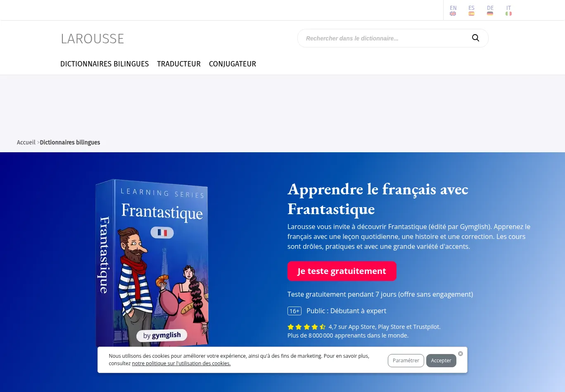Click the 16+ age rating badge
Image resolution: width=565 pixels, height=392 pixels.
294,311
